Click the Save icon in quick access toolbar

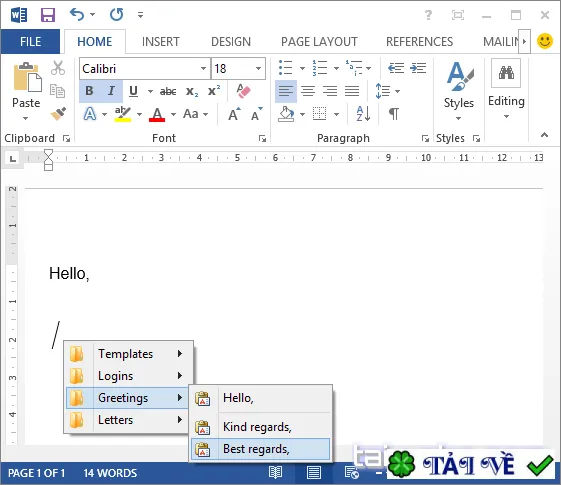tap(48, 15)
